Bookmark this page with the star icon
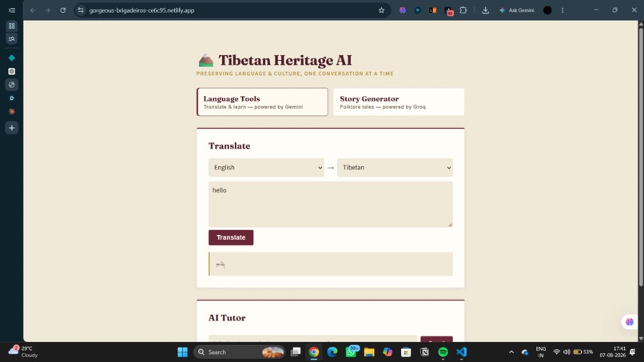Viewport: 644px width, 362px height. 382,10
